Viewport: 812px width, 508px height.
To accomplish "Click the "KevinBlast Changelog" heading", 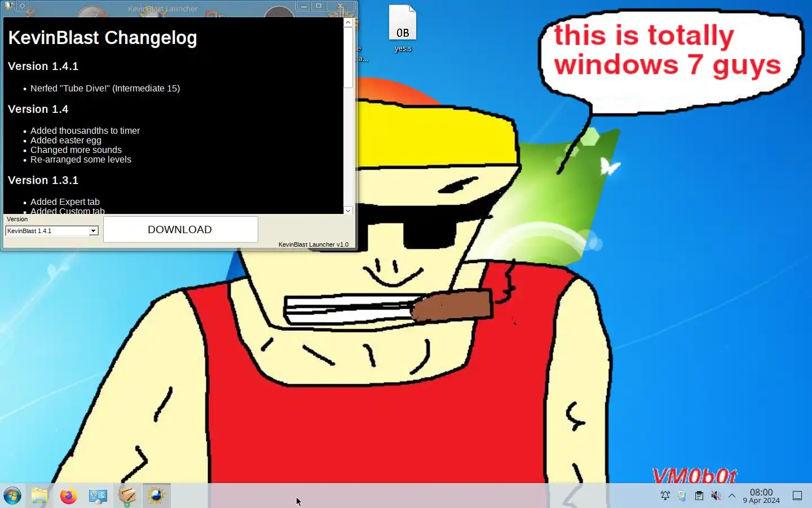I will (x=103, y=38).
